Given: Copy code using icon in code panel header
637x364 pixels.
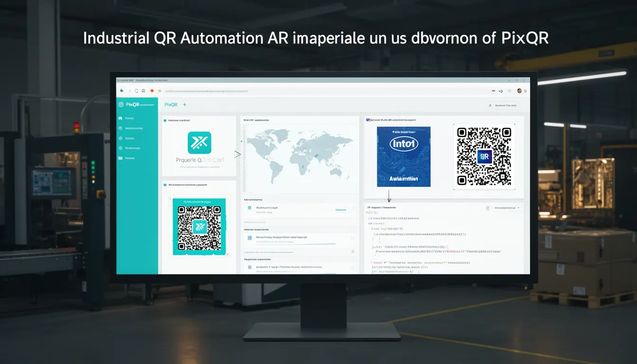Looking at the screenshot, I should point(488,208).
